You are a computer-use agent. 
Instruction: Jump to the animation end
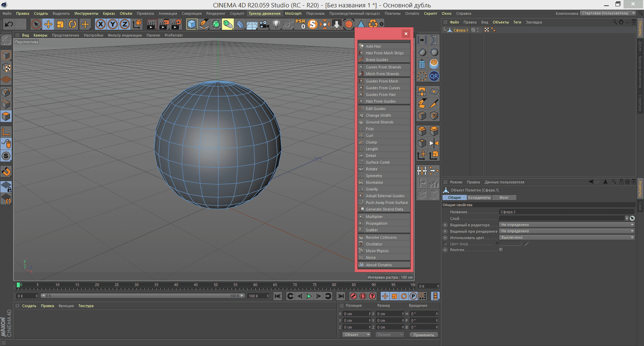[340, 296]
